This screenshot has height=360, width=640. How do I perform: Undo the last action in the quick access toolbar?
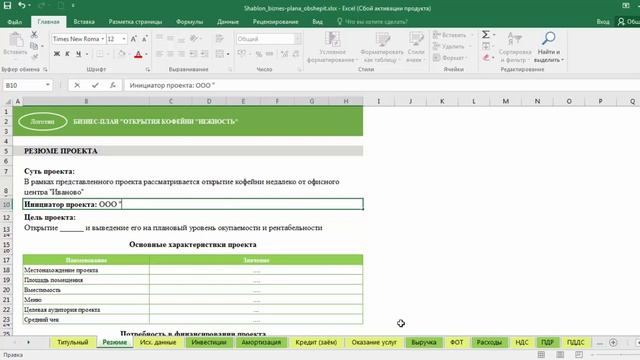pyautogui.click(x=22, y=5)
